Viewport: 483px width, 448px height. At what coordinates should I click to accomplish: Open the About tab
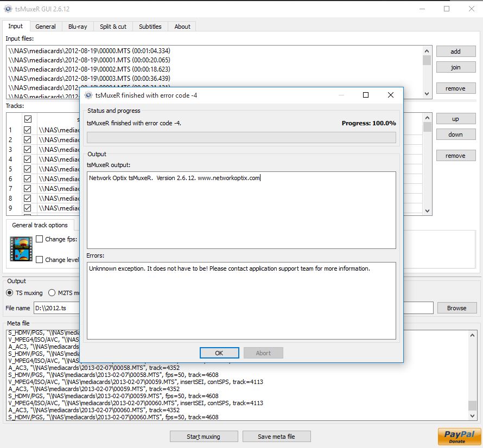point(182,27)
